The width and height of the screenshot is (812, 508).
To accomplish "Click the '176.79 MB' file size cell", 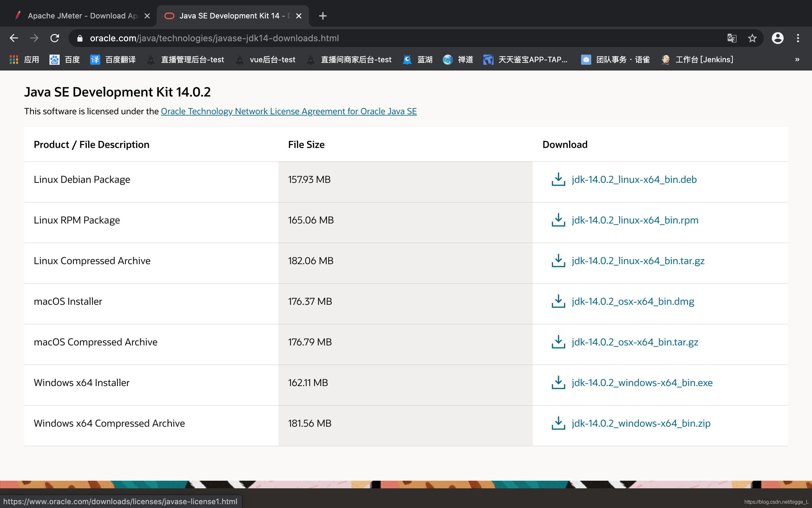I will pyautogui.click(x=406, y=344).
